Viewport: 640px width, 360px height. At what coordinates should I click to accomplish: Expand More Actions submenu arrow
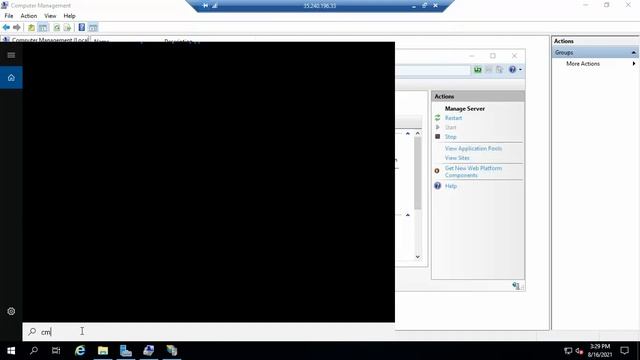(634, 64)
